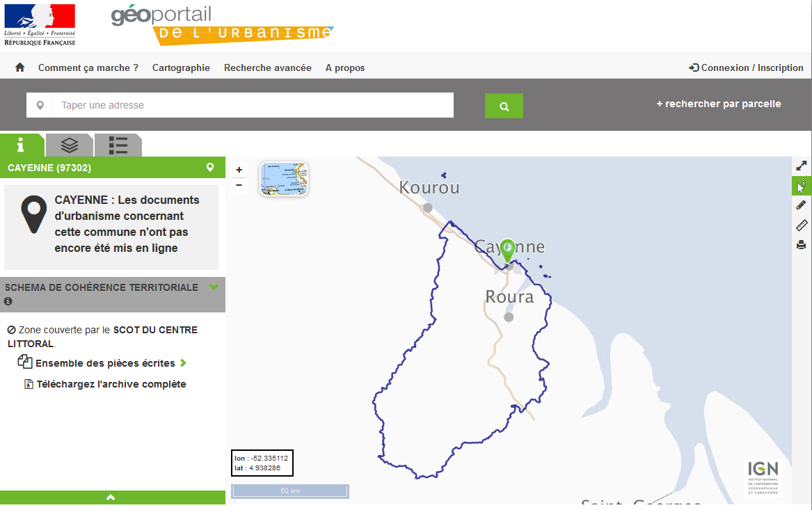
Task: Print the map
Action: (x=801, y=245)
